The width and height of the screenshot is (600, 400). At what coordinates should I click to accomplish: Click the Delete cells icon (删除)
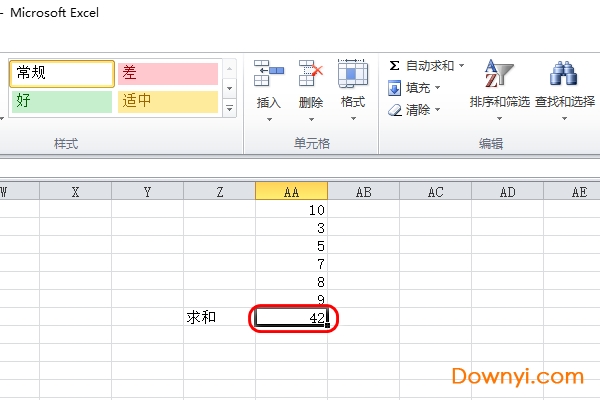[x=311, y=75]
